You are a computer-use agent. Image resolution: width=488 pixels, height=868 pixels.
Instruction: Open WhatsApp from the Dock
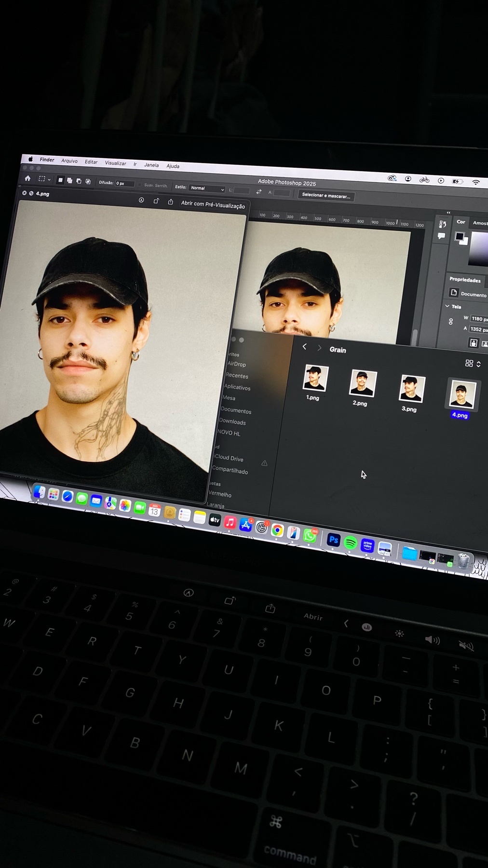[x=310, y=536]
